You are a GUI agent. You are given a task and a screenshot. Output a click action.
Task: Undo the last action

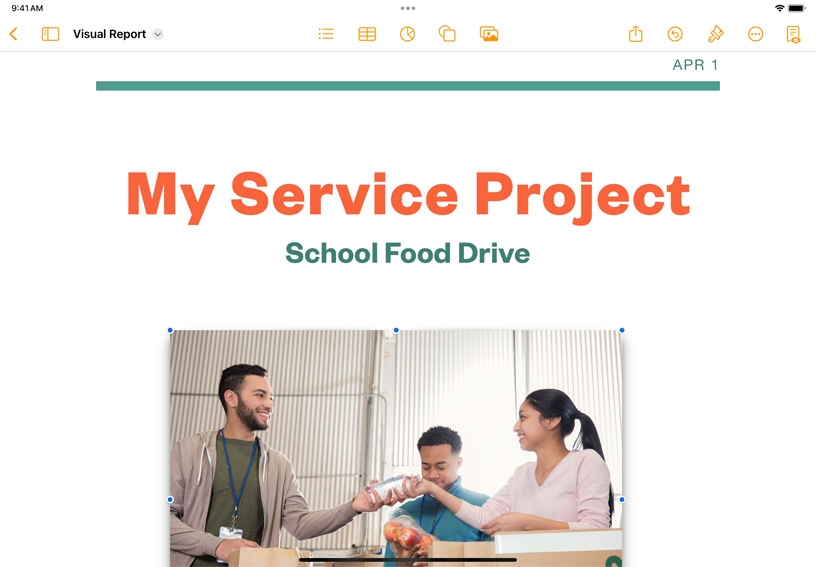tap(675, 34)
